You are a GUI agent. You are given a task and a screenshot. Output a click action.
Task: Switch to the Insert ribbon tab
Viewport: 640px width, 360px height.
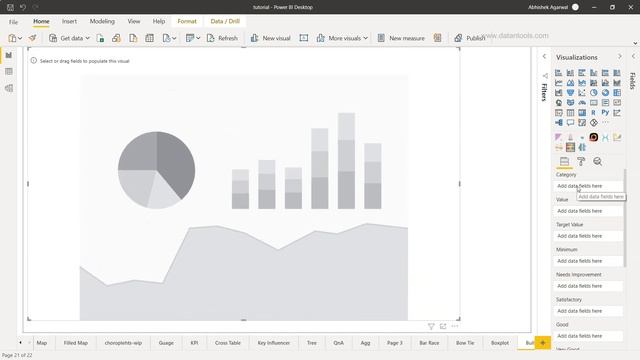[69, 21]
